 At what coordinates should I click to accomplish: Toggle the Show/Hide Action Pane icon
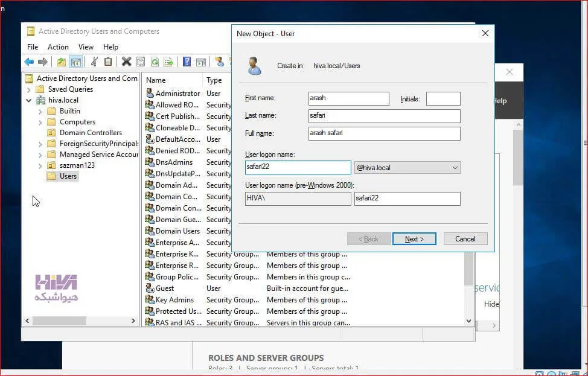point(201,62)
